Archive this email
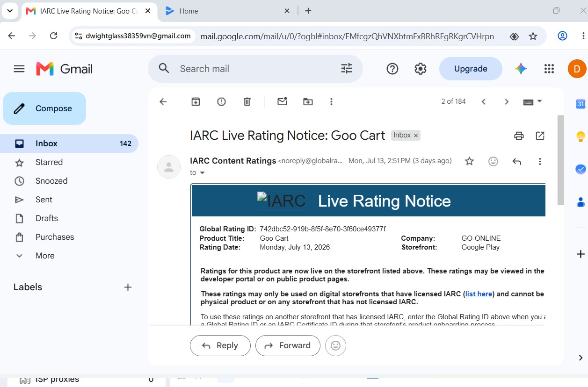The image size is (588, 387). point(196,101)
